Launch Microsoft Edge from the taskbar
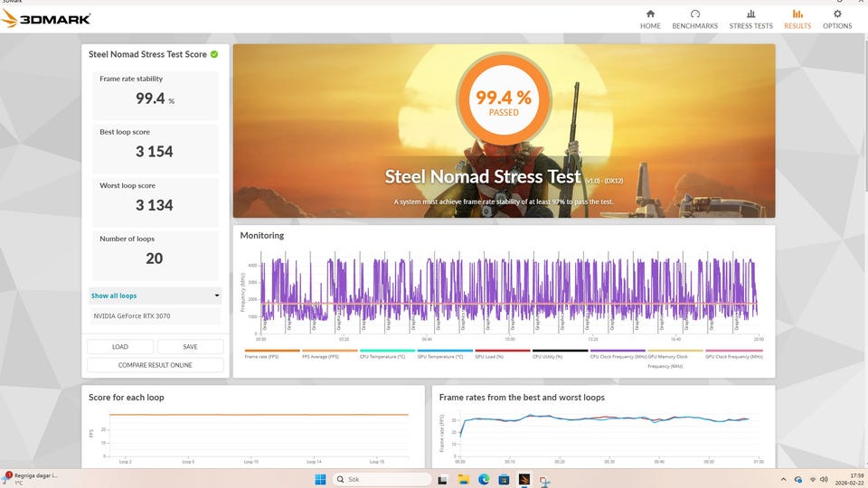This screenshot has width=868, height=488. 483,479
